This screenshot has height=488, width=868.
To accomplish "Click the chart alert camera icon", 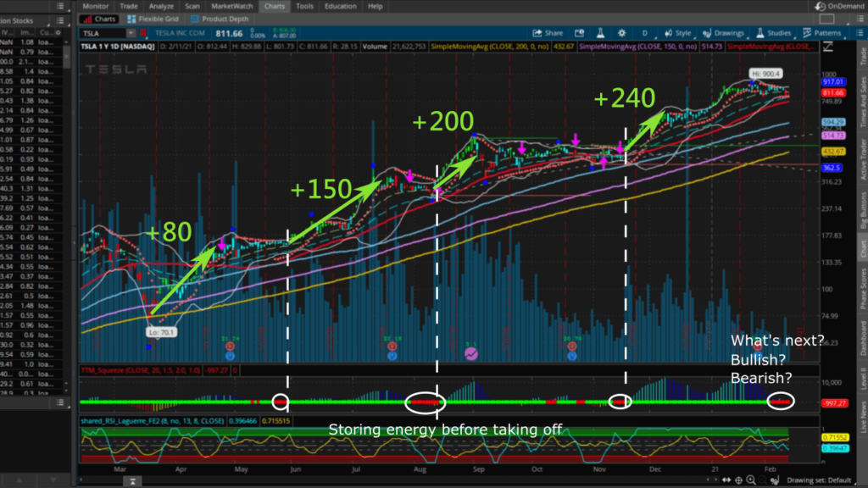I will (x=579, y=33).
